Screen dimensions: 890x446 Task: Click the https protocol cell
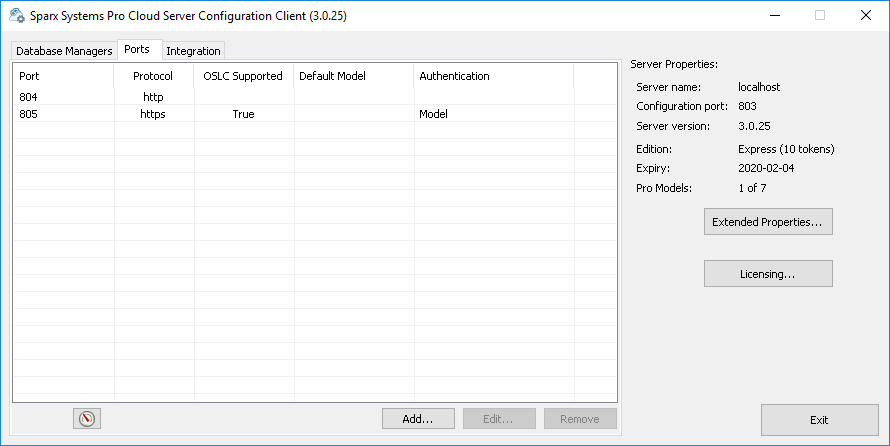tap(153, 114)
